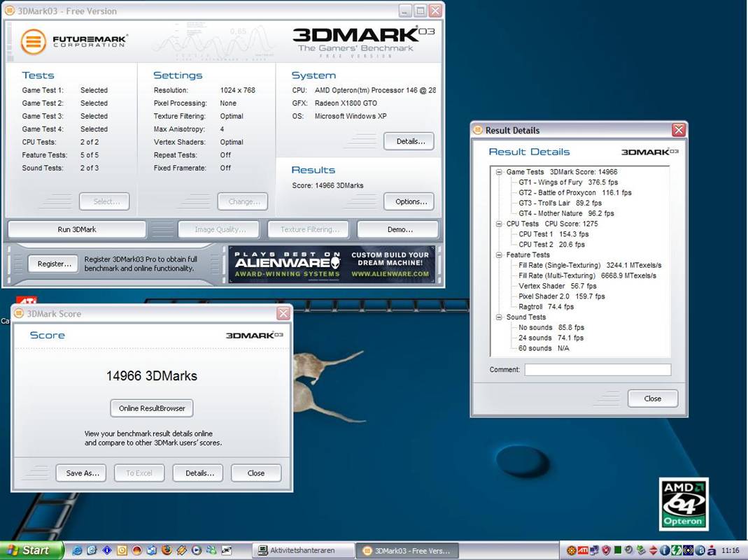Click Save As in the 3DMark Score dialog
Screen dimensions: 748x560
click(81, 473)
